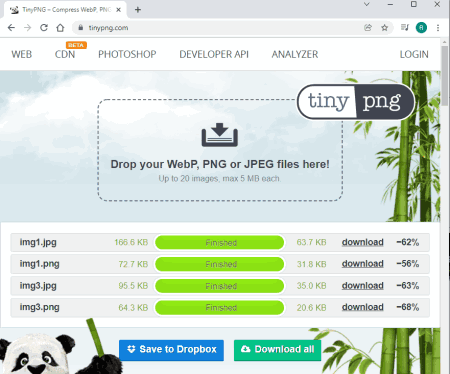450x374 pixels.
Task: Click the padlock site info icon
Action: point(80,28)
